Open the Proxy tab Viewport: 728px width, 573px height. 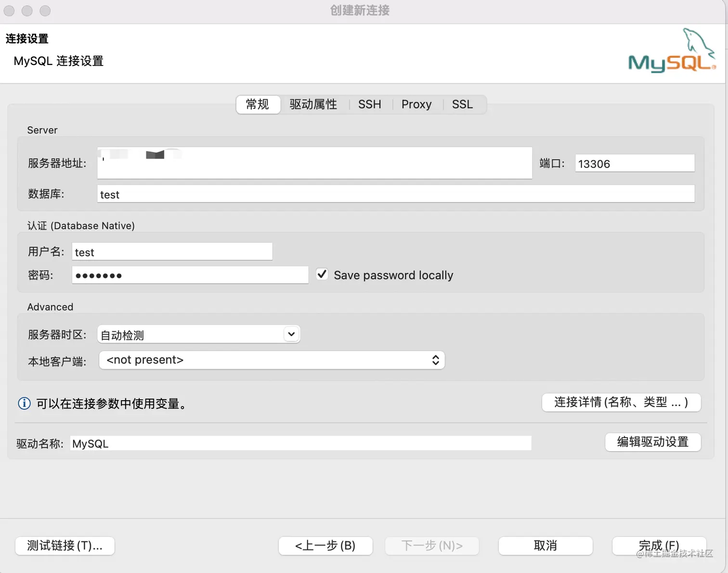pyautogui.click(x=416, y=104)
